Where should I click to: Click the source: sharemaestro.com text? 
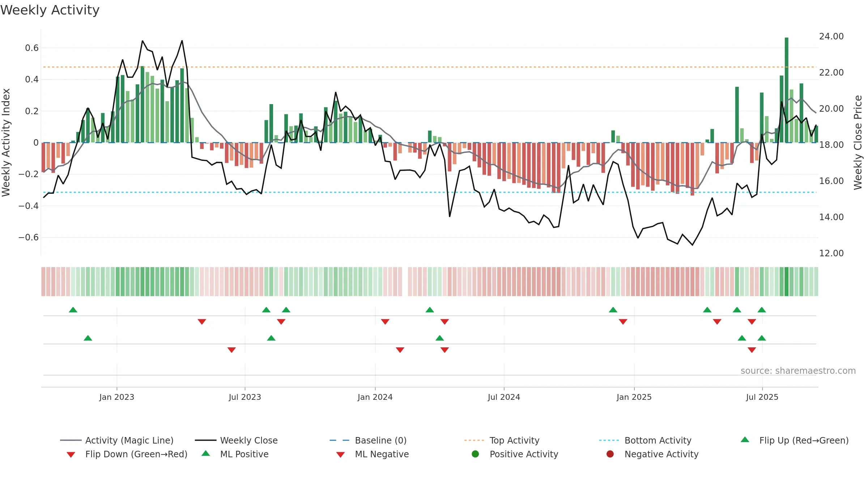click(x=798, y=371)
